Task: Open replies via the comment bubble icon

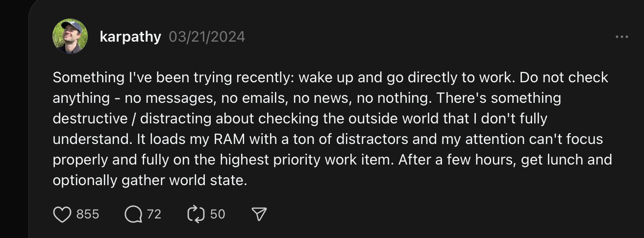Action: coord(132,214)
